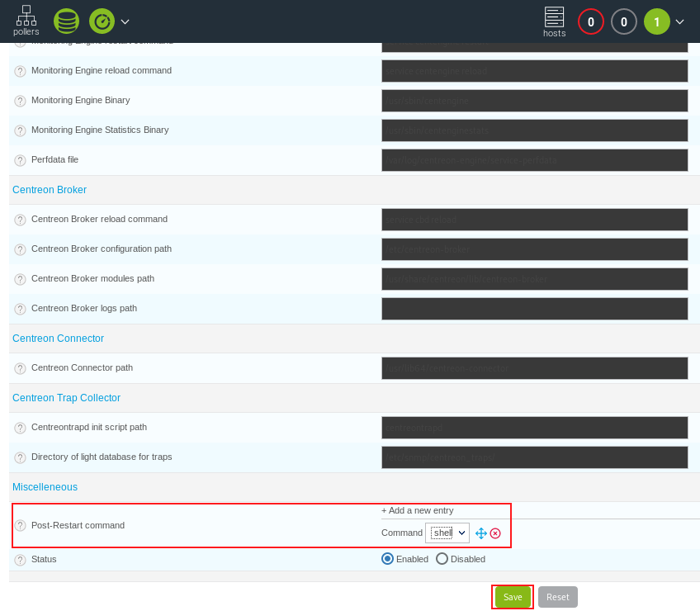Show help for Perfdata file
The width and height of the screenshot is (700, 611).
[x=20, y=160]
